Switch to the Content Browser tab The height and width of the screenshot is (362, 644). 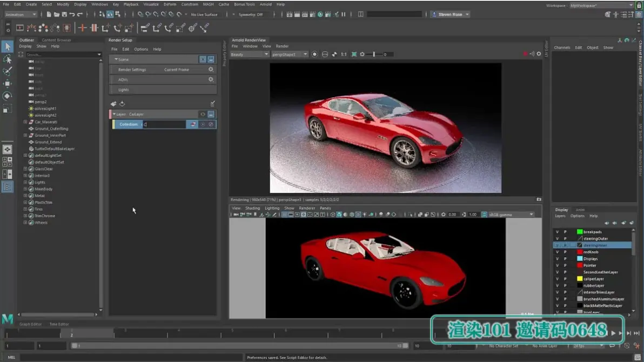56,40
